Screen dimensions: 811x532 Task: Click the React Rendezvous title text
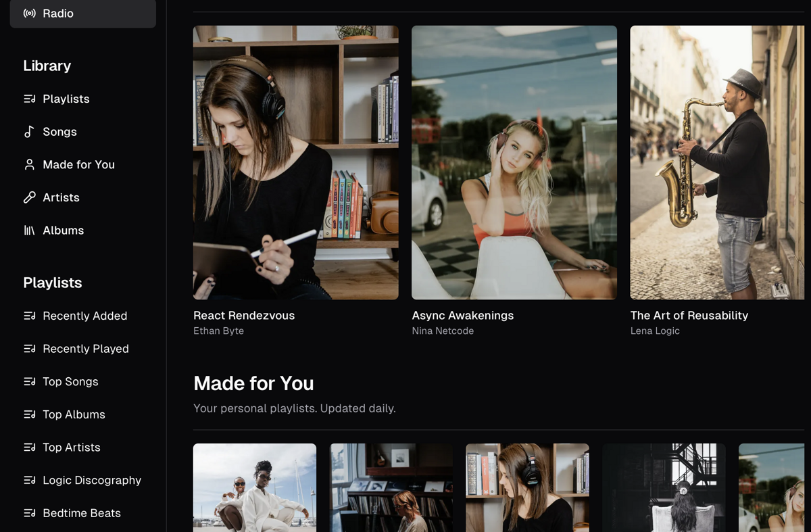coord(244,316)
